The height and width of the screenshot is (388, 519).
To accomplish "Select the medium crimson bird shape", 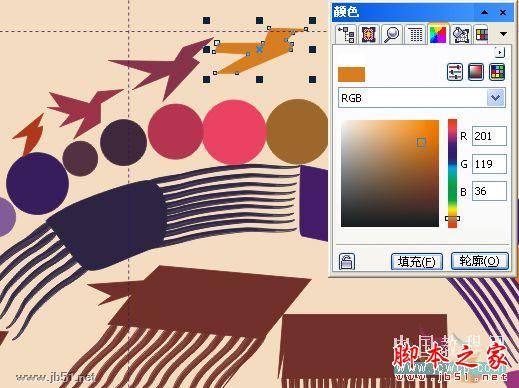I will [88, 110].
